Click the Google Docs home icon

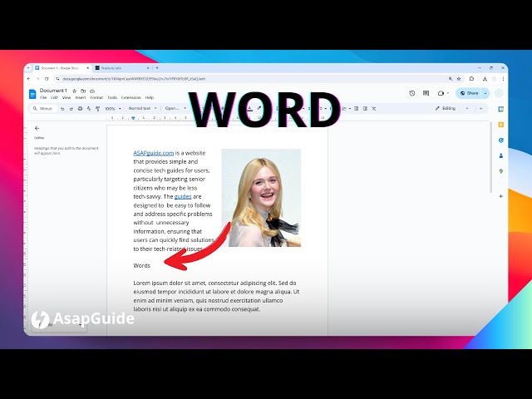click(x=32, y=94)
